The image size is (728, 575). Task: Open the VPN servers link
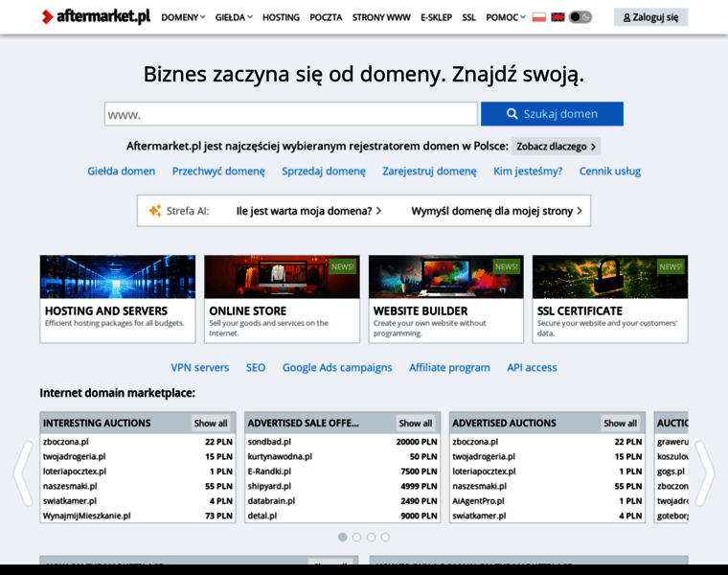pyautogui.click(x=199, y=367)
